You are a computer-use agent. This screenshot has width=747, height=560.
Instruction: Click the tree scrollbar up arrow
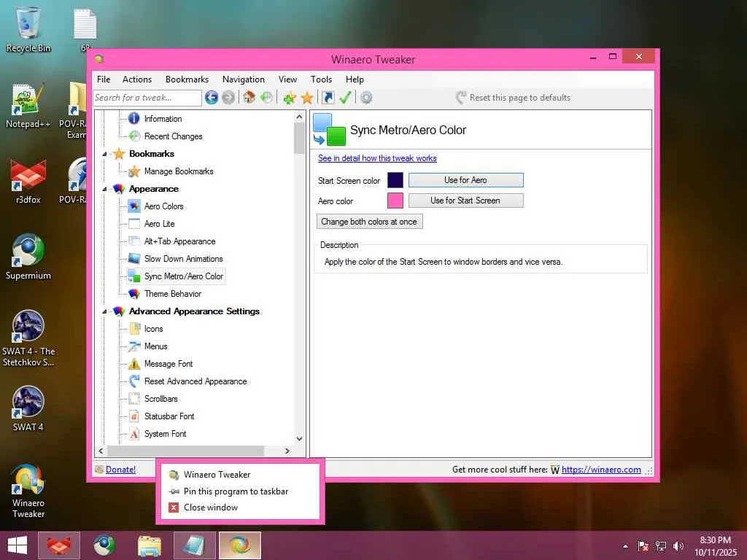pyautogui.click(x=299, y=117)
